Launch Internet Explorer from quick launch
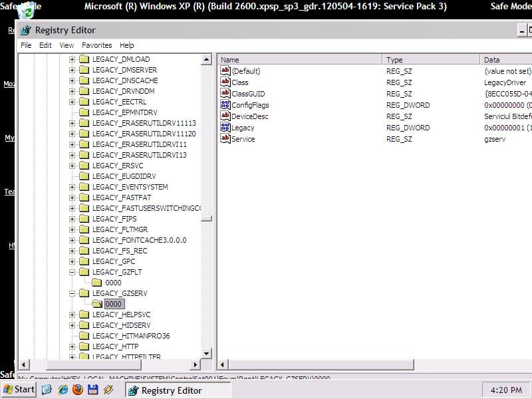This screenshot has width=532, height=399. coord(63,390)
